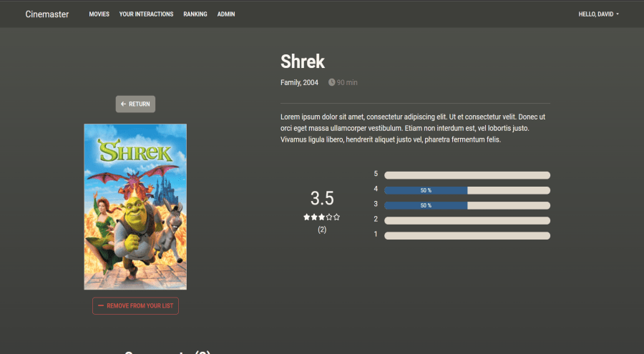Open the Admin menu item
Screen dimensions: 644x354
pyautogui.click(x=226, y=14)
